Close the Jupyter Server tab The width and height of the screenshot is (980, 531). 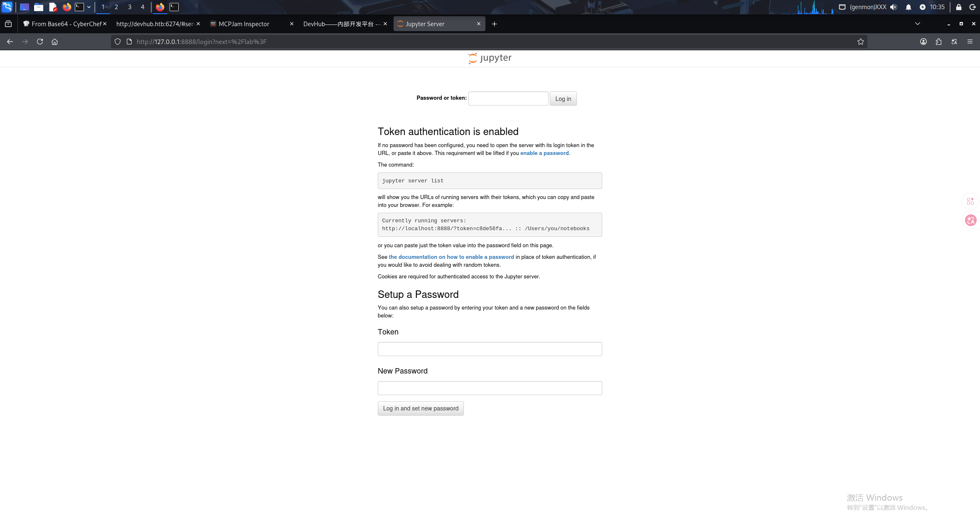(x=479, y=24)
